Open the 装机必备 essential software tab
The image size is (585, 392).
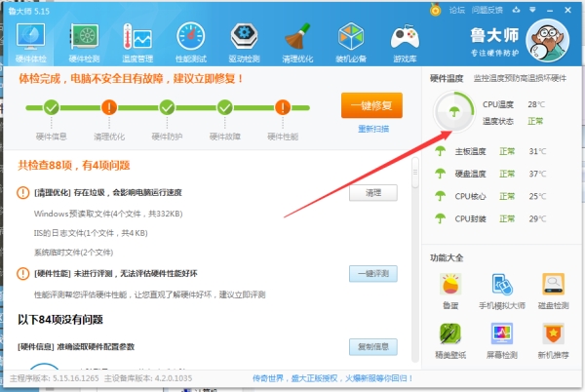coord(351,41)
